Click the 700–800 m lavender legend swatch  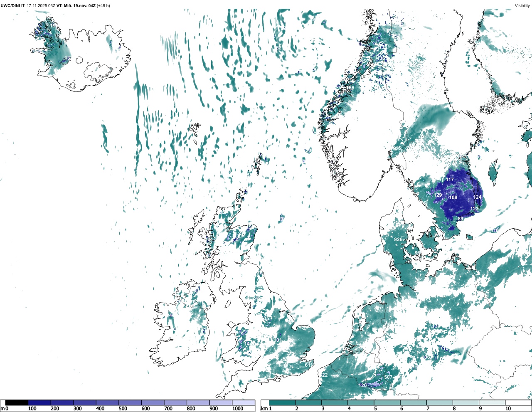[175, 403]
